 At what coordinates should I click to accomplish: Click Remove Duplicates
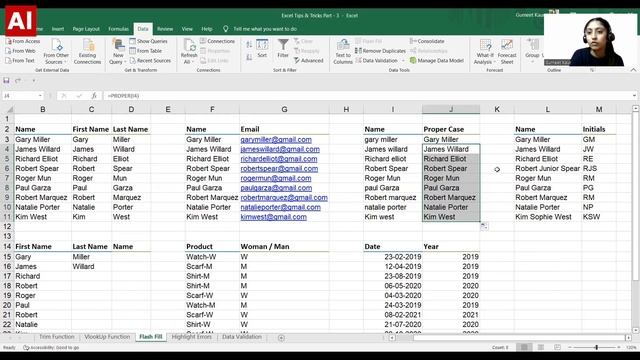point(380,51)
